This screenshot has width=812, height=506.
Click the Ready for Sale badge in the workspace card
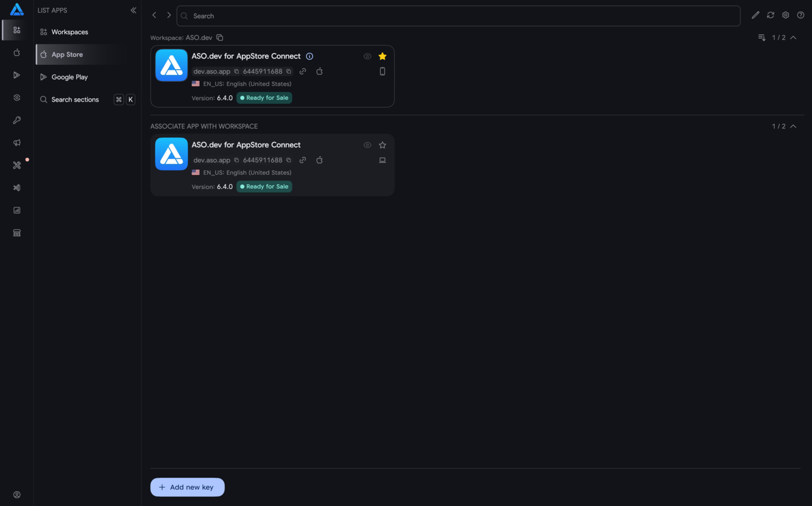coord(264,98)
